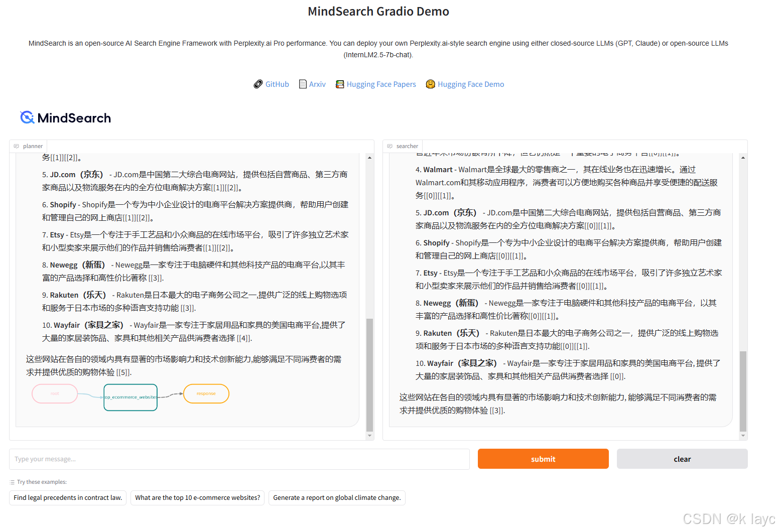777x532 pixels.
Task: Click the '[[5]]' citation in planner summary
Action: pos(123,372)
